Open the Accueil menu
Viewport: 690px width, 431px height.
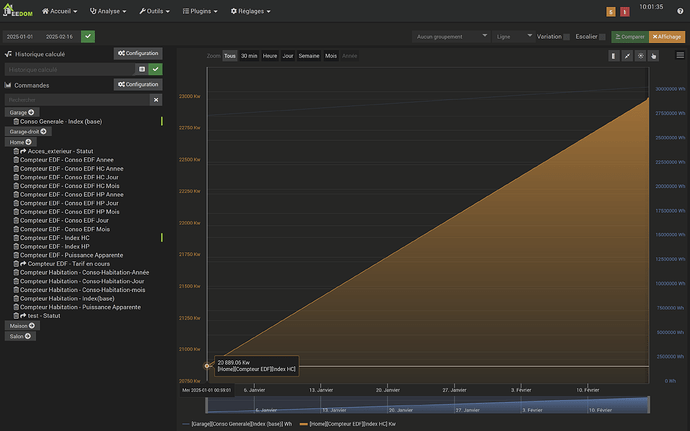(x=59, y=11)
